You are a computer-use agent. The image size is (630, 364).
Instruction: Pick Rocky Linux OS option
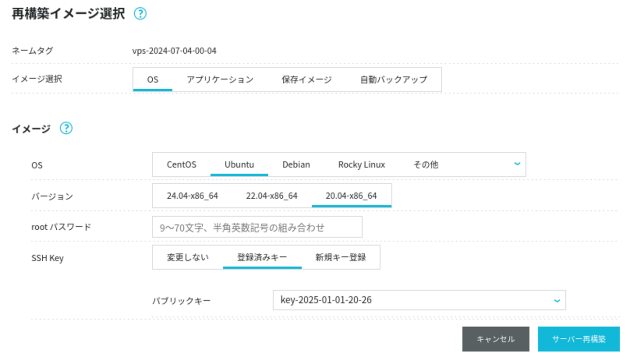pos(361,165)
